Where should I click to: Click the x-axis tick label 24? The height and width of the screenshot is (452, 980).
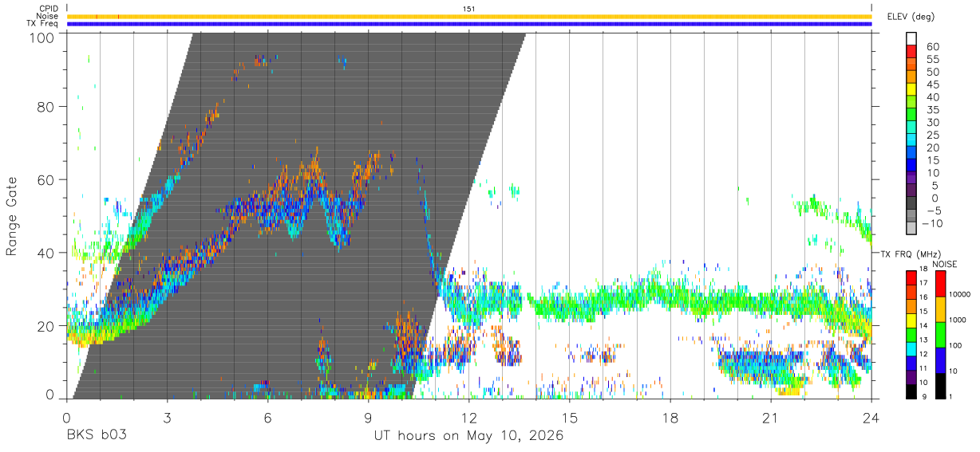tap(871, 417)
